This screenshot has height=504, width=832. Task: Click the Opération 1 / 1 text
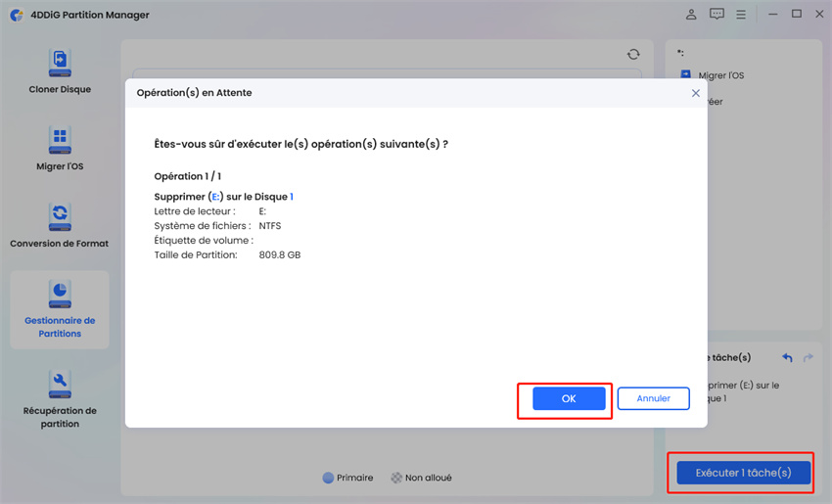187,176
